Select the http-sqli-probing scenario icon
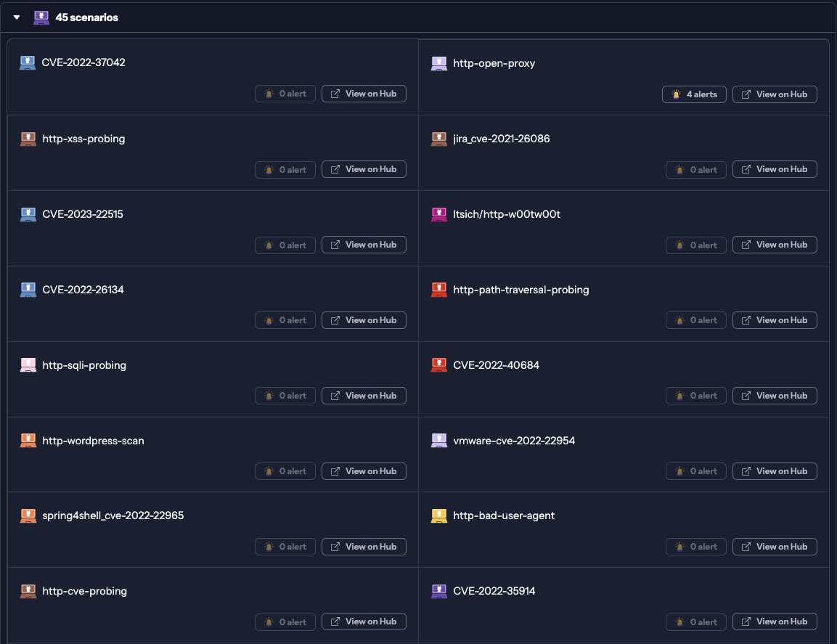The image size is (837, 644). pos(28,364)
